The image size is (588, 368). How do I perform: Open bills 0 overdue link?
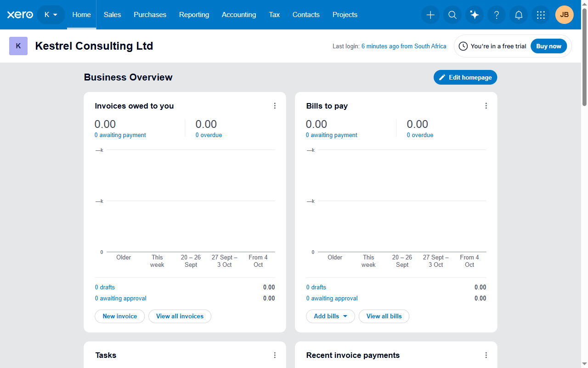(x=420, y=135)
